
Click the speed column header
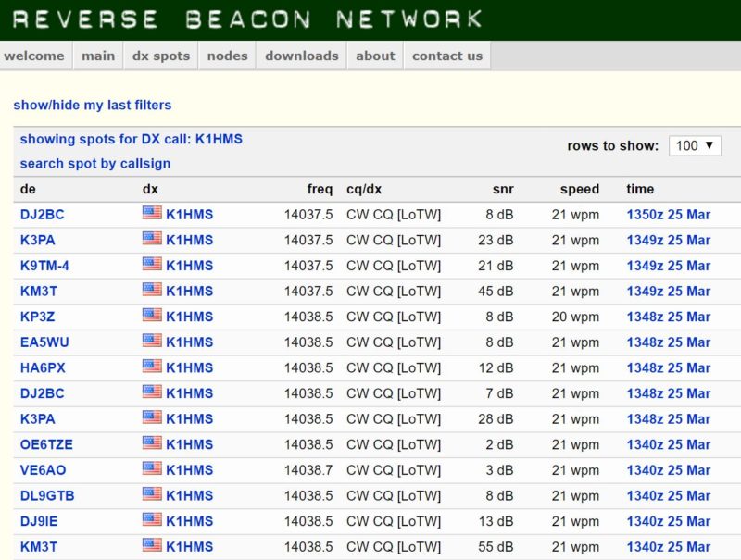tap(580, 190)
